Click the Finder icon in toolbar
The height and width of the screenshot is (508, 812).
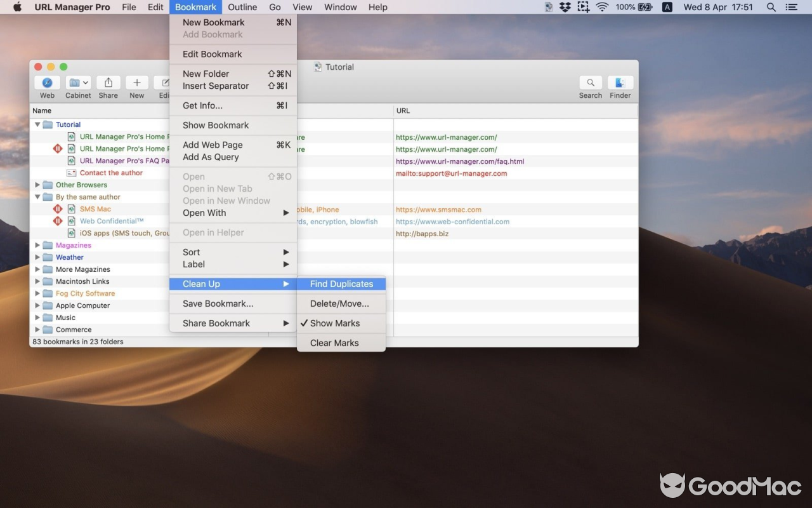pyautogui.click(x=620, y=83)
